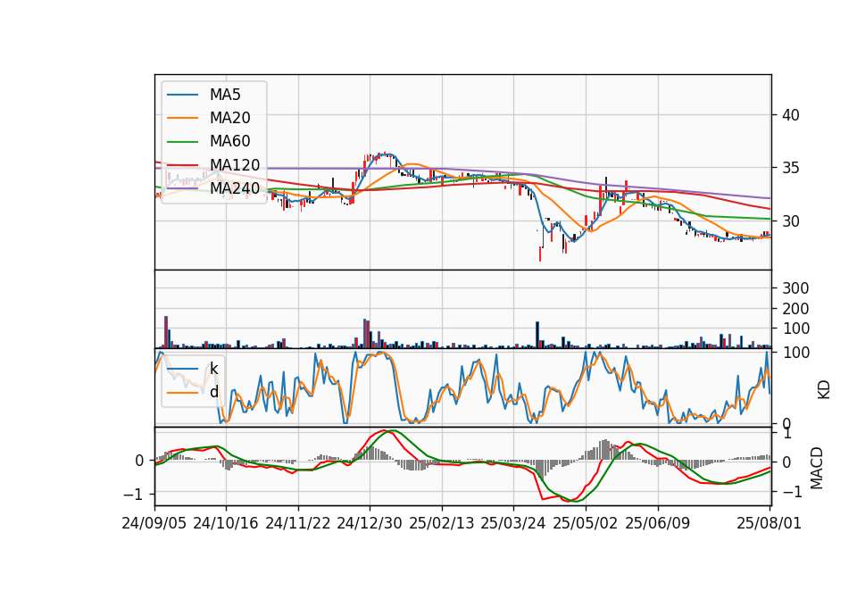Screen dimensions: 857x616
Task: Click the price axis tick 30
Action: pos(791,221)
